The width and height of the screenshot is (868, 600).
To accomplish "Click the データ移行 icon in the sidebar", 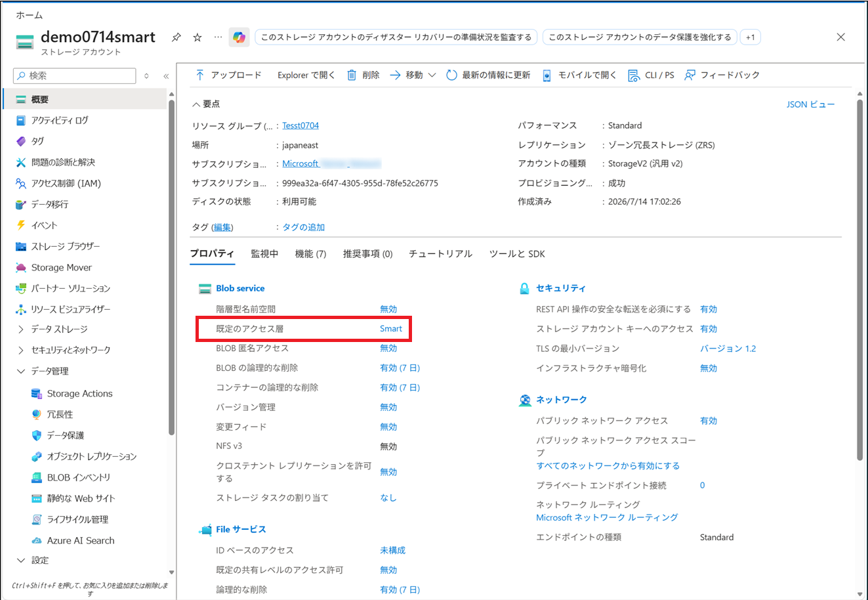I will pyautogui.click(x=21, y=204).
